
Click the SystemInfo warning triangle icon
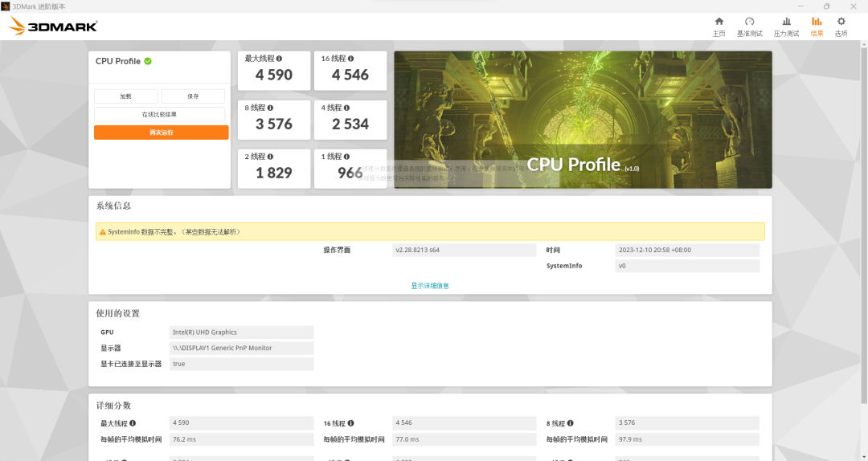[x=102, y=232]
